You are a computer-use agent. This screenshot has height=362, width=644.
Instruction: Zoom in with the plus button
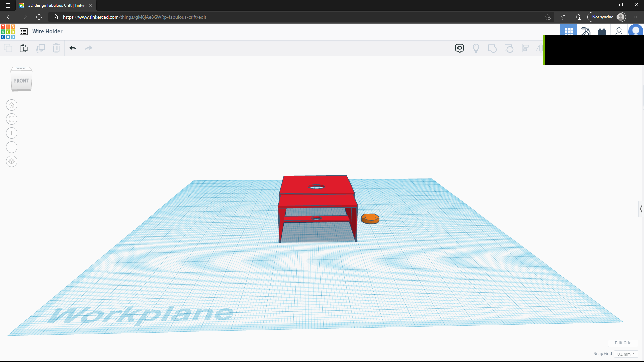12,133
